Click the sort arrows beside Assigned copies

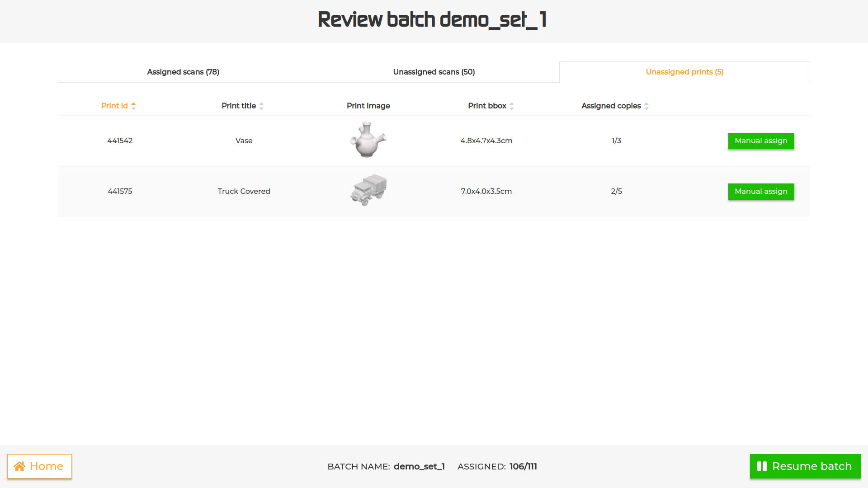coord(646,105)
